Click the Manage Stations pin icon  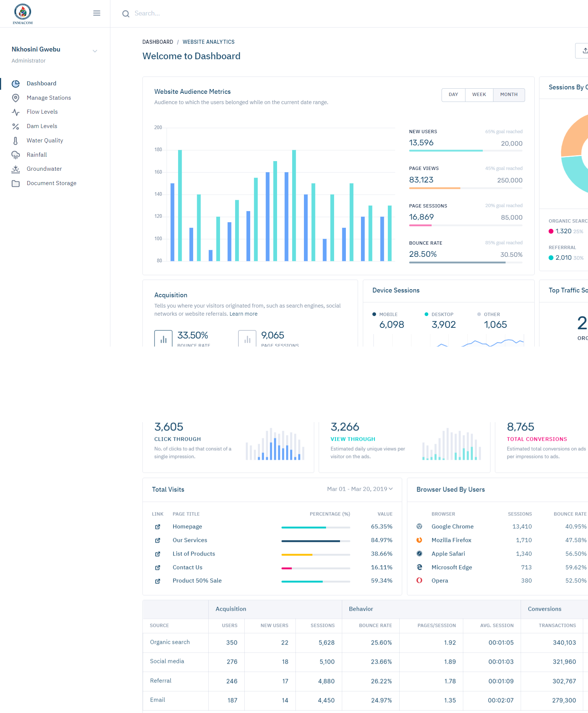click(x=15, y=98)
